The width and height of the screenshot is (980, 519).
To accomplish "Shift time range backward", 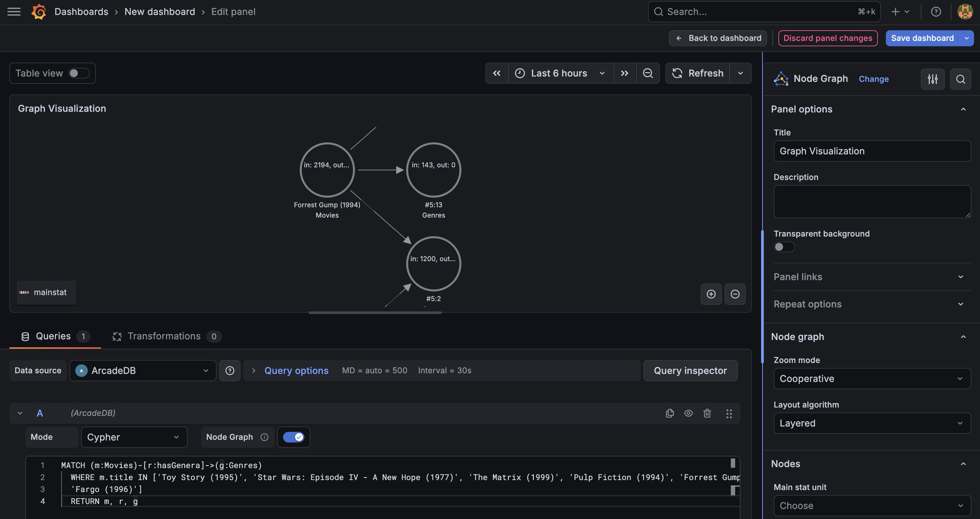I will coord(497,73).
